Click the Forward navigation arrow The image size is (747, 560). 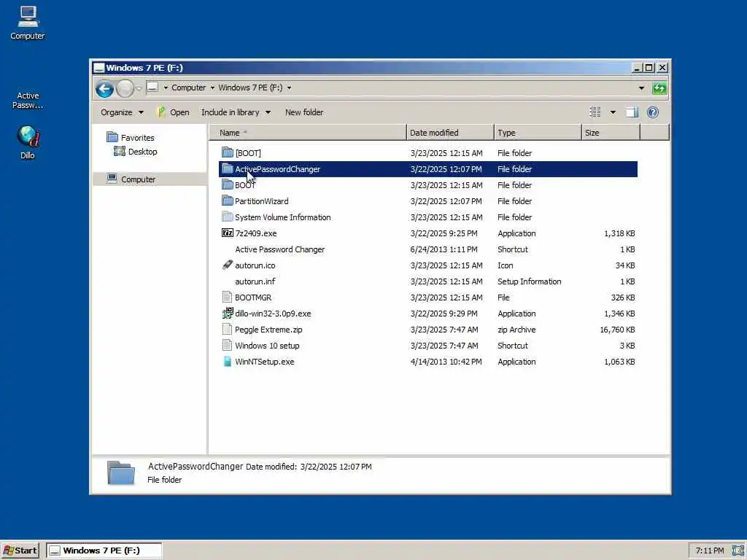coord(125,88)
